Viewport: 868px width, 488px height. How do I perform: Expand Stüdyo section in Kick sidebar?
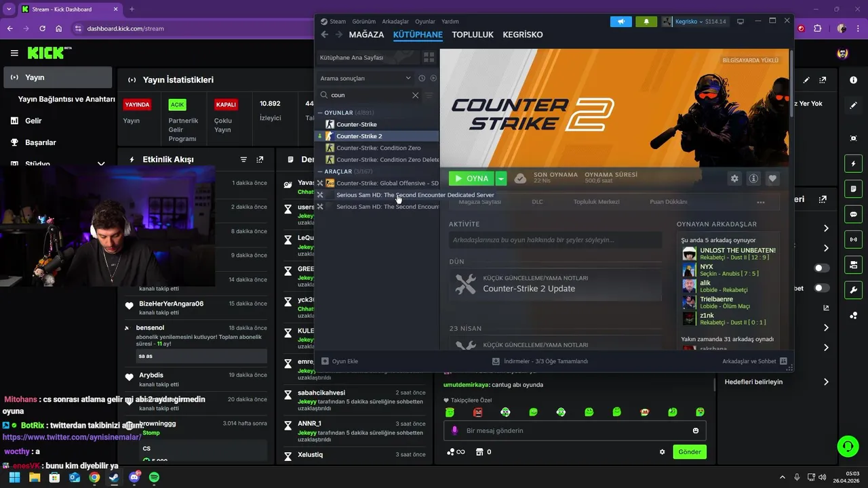[x=101, y=164]
